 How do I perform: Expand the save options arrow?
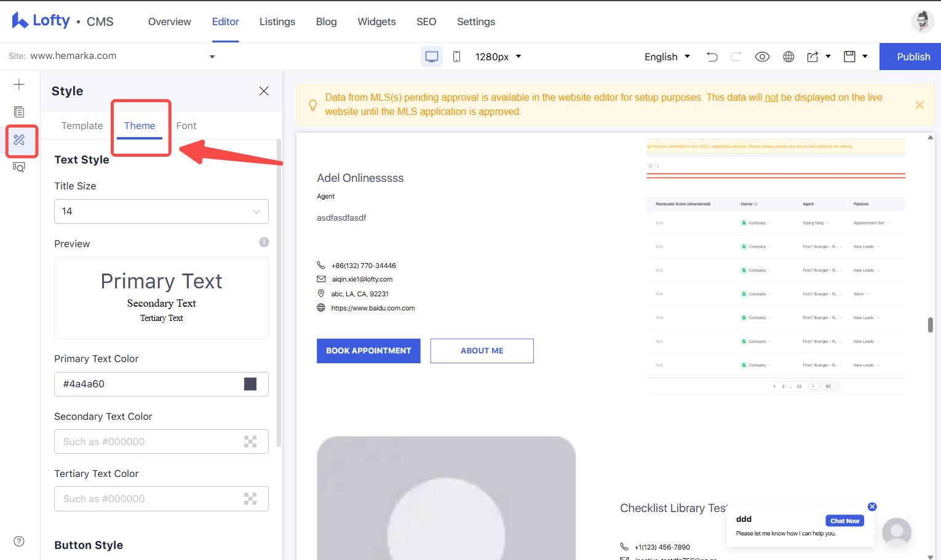[x=865, y=57]
